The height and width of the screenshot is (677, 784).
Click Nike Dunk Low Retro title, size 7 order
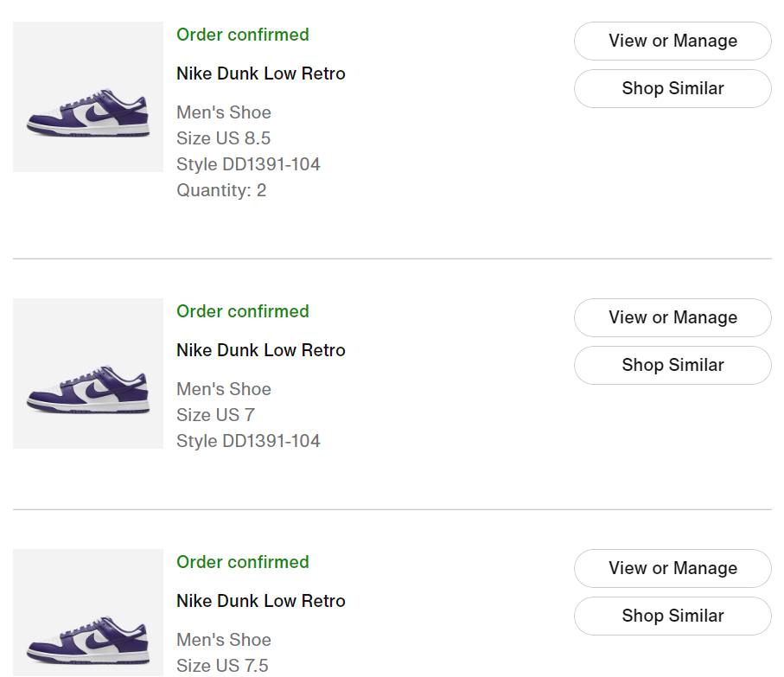[261, 350]
